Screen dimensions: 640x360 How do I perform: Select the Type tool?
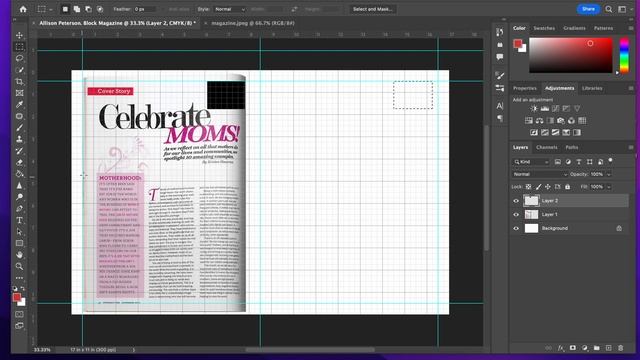[19, 220]
